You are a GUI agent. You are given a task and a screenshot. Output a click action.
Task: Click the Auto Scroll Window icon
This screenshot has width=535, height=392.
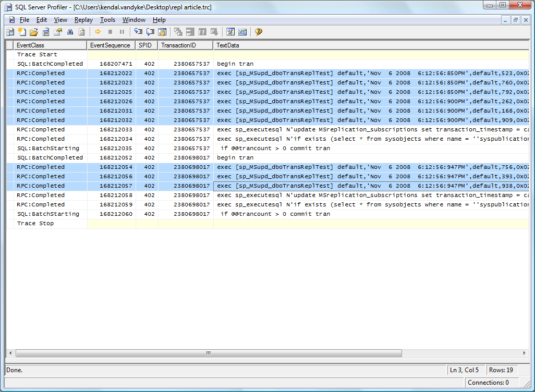click(x=214, y=32)
